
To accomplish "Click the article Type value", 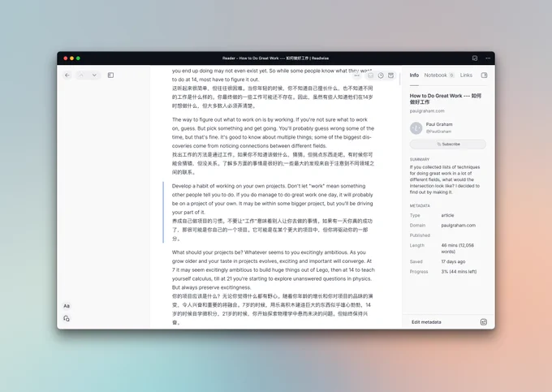I will [x=447, y=215].
